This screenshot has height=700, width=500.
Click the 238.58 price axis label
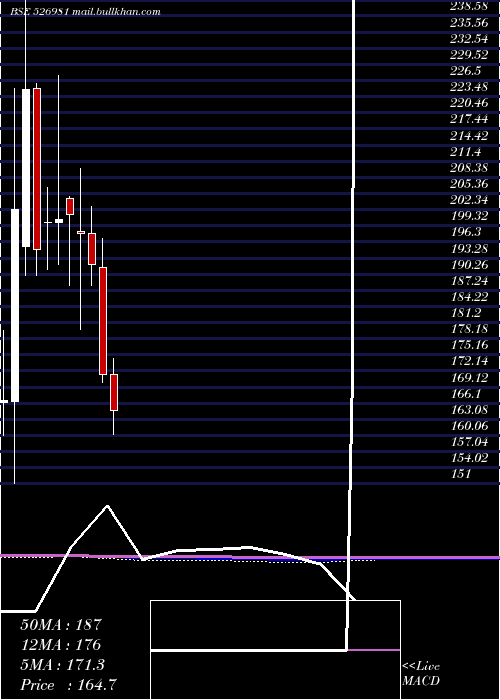469,6
